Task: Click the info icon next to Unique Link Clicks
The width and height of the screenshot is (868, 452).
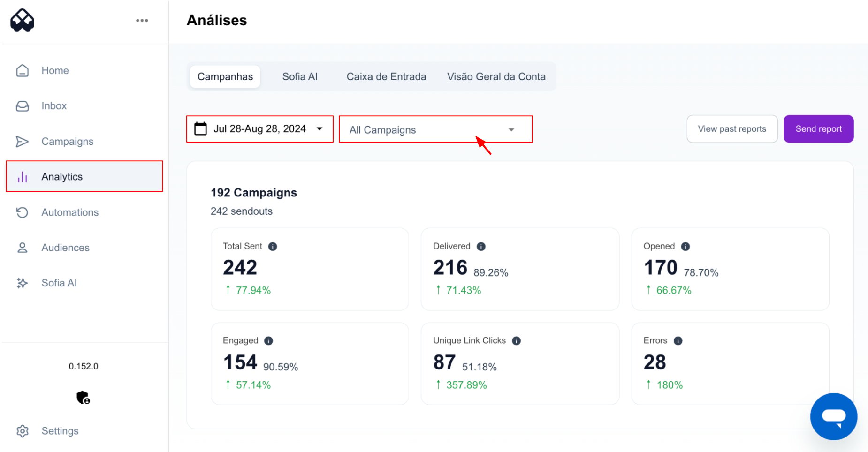Action: (516, 341)
